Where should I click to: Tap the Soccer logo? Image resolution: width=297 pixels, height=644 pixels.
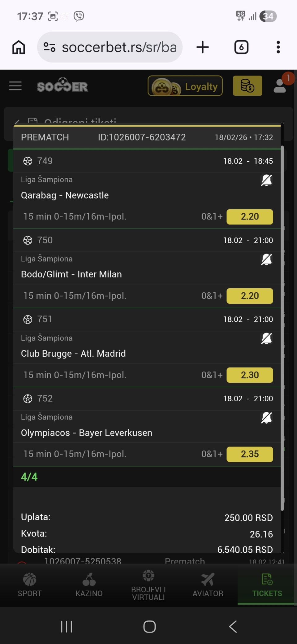pos(62,86)
